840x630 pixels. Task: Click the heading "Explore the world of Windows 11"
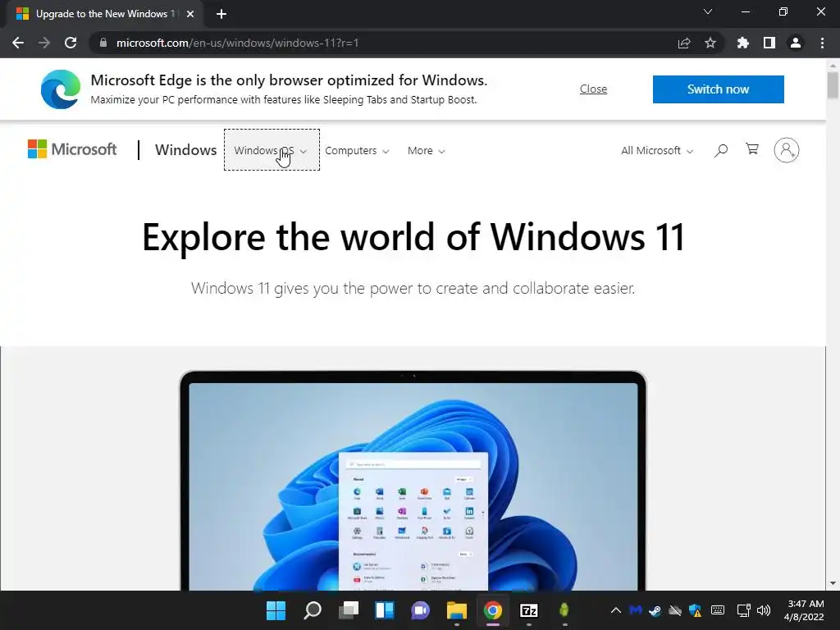413,237
